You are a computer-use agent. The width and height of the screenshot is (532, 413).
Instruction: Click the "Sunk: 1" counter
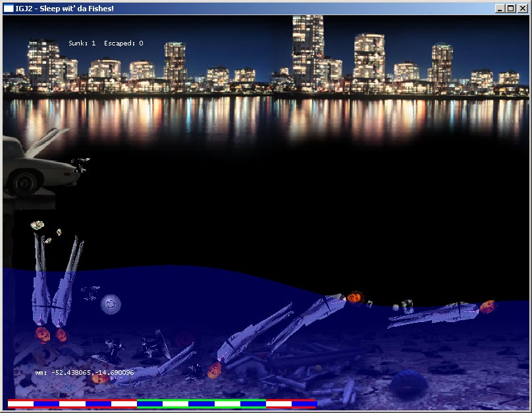coord(82,43)
